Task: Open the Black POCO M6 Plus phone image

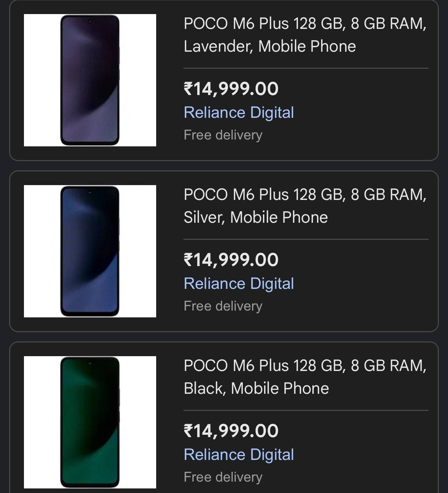Action: [90, 422]
